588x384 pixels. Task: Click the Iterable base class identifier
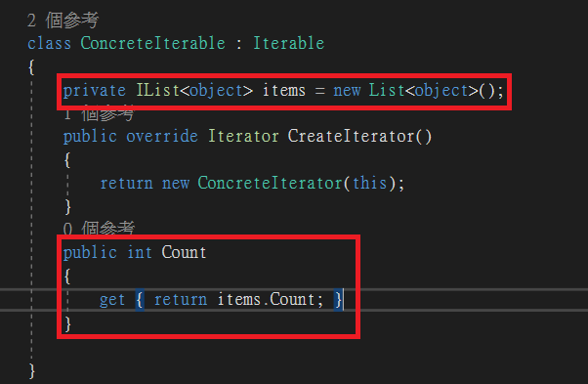289,43
